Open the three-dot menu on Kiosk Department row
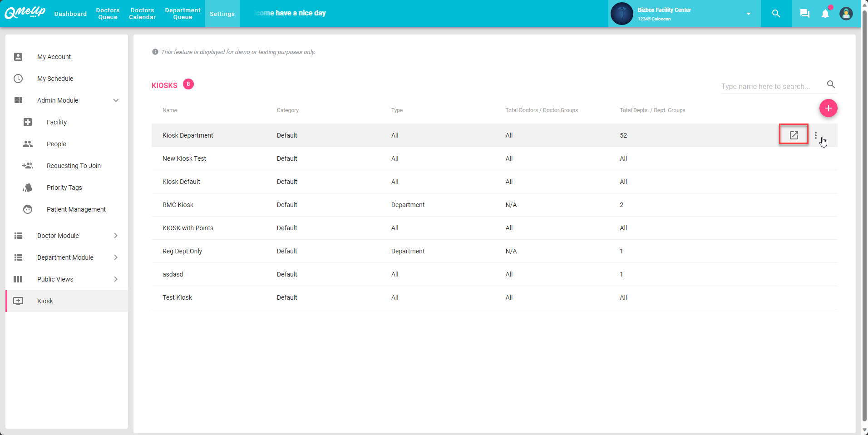 (815, 135)
